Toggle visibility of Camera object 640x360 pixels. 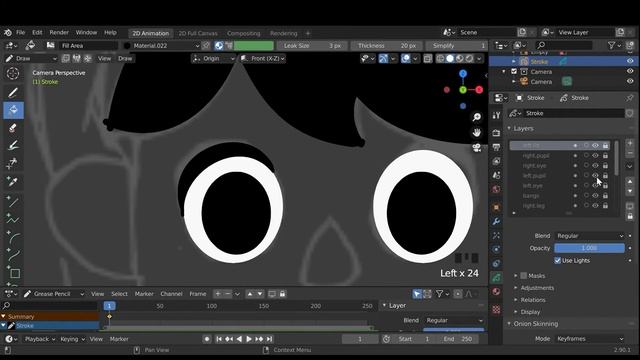630,81
